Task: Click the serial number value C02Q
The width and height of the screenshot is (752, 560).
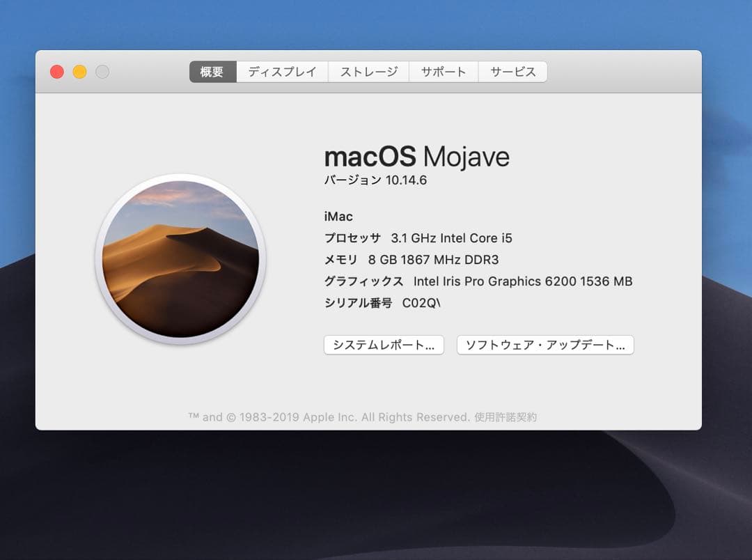Action: point(421,303)
